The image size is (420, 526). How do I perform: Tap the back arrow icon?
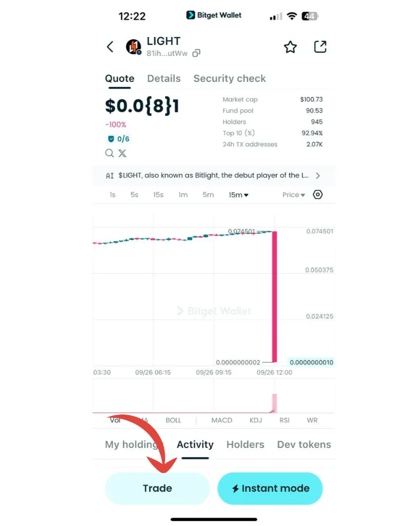pyautogui.click(x=110, y=47)
